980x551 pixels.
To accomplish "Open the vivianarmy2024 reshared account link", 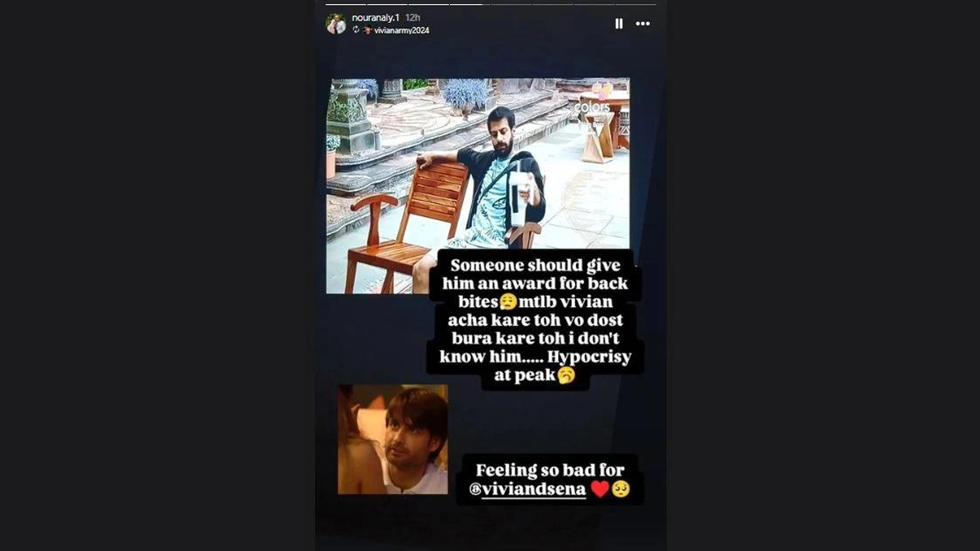I will click(x=401, y=30).
